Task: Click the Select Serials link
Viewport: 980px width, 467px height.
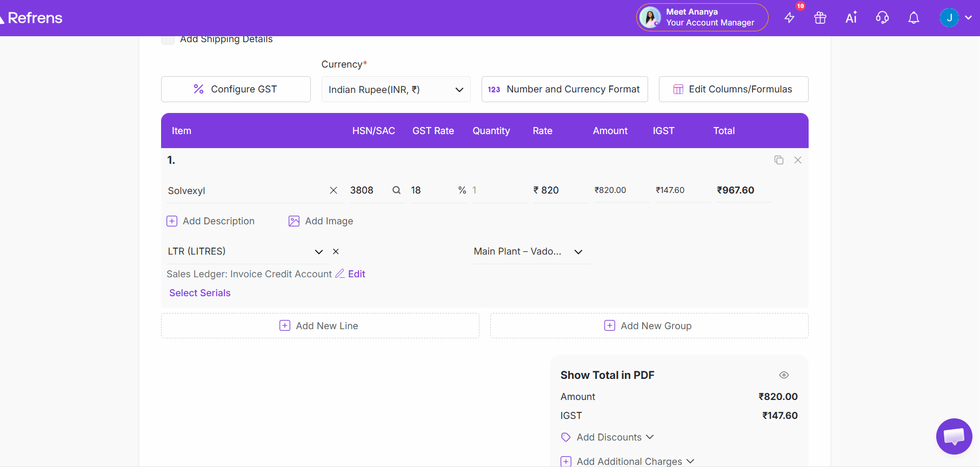Action: (x=200, y=293)
